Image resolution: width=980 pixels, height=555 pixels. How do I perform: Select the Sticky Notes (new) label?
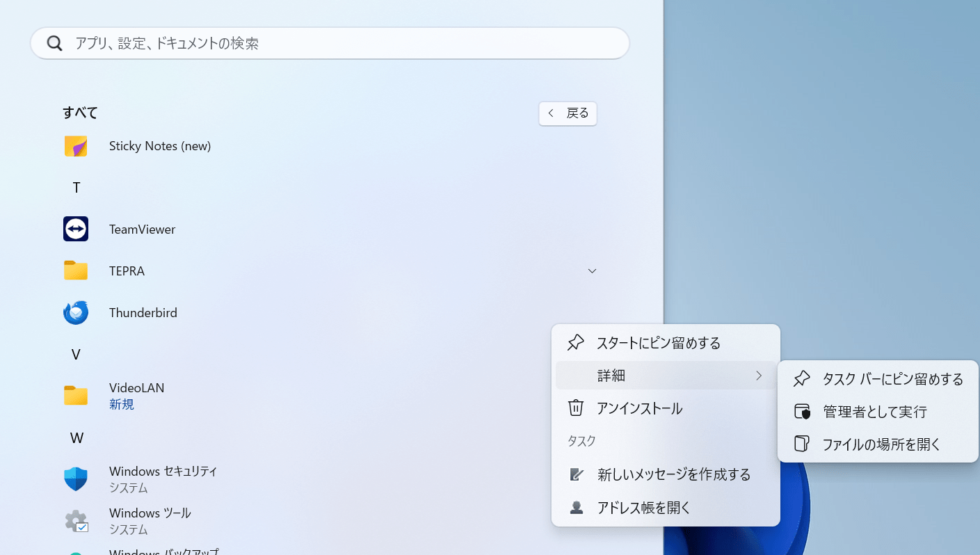(160, 146)
